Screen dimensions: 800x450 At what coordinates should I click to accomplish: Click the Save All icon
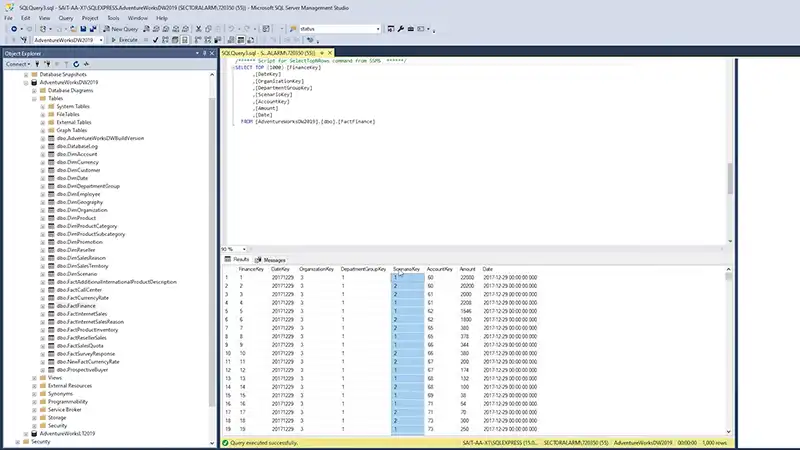pos(93,29)
